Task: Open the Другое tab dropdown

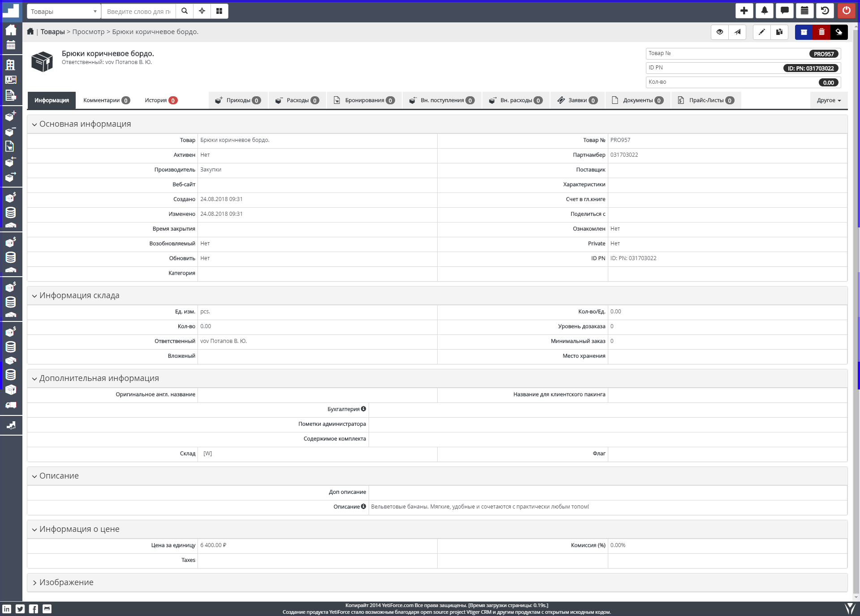Action: coord(829,100)
